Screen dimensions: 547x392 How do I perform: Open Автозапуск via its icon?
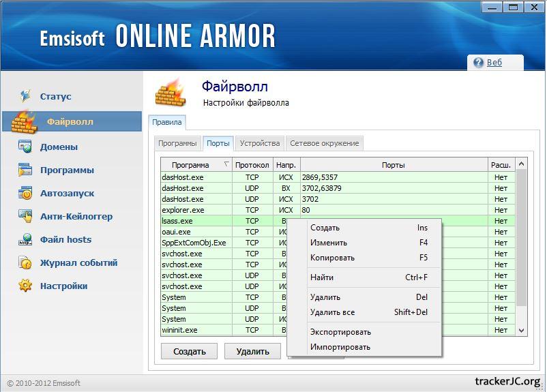25,193
